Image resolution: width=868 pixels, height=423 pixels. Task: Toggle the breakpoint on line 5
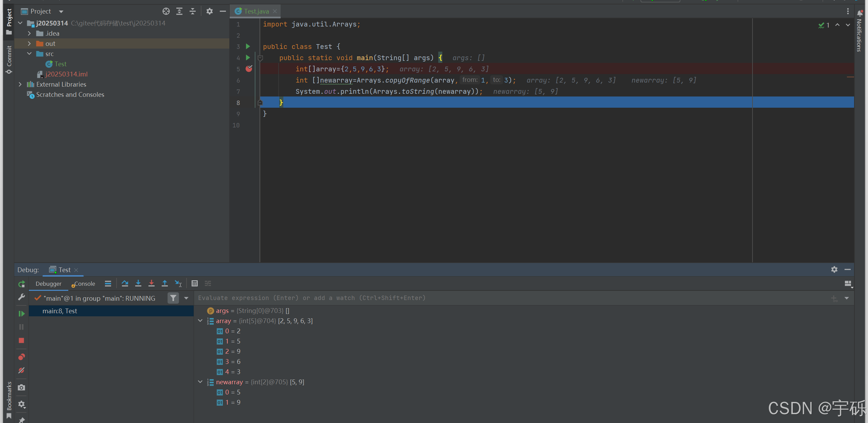(x=249, y=69)
